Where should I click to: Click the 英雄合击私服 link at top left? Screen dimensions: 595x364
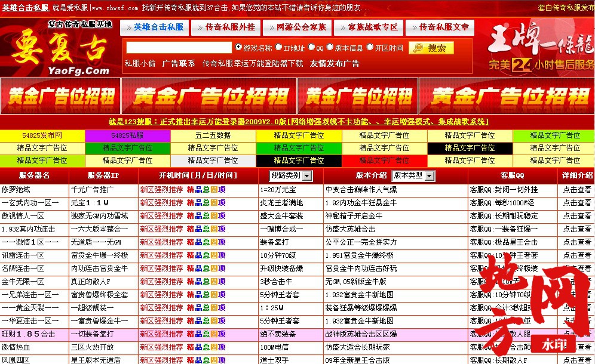(26, 8)
